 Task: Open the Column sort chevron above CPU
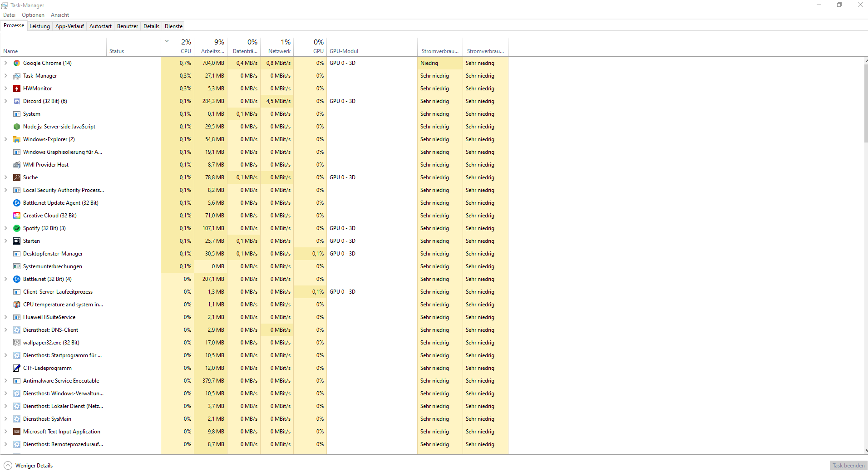pos(167,41)
